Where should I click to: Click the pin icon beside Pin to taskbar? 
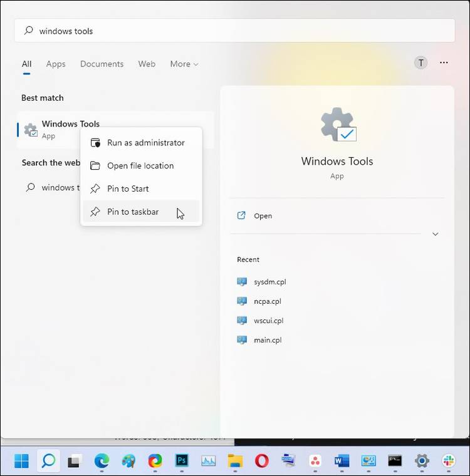pyautogui.click(x=95, y=212)
